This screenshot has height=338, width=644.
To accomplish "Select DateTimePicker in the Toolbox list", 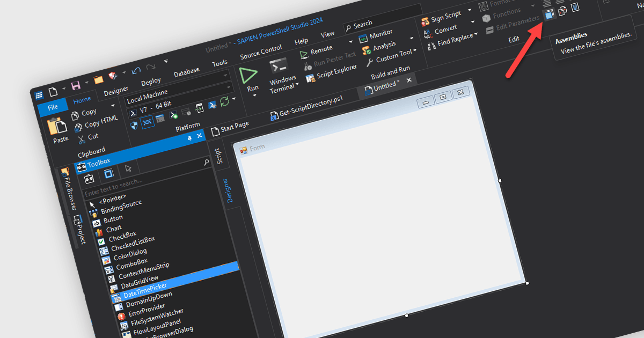I will click(175, 281).
